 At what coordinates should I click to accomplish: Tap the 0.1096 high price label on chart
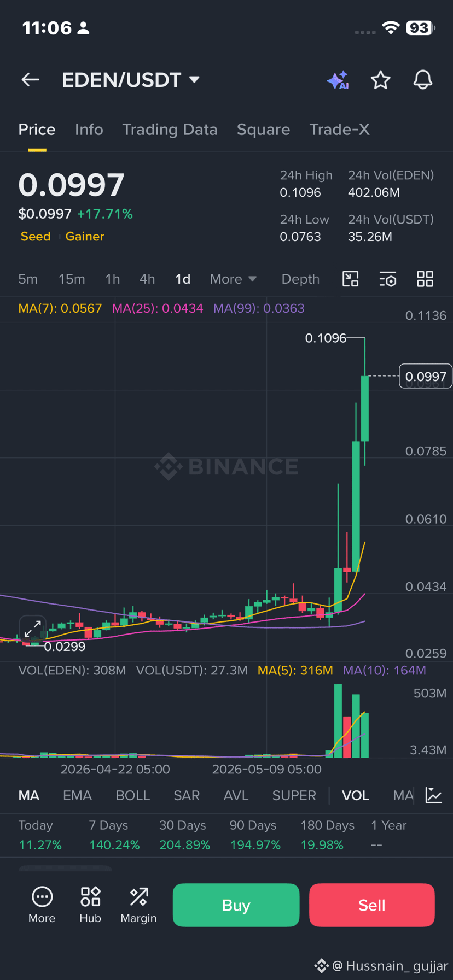(x=326, y=338)
